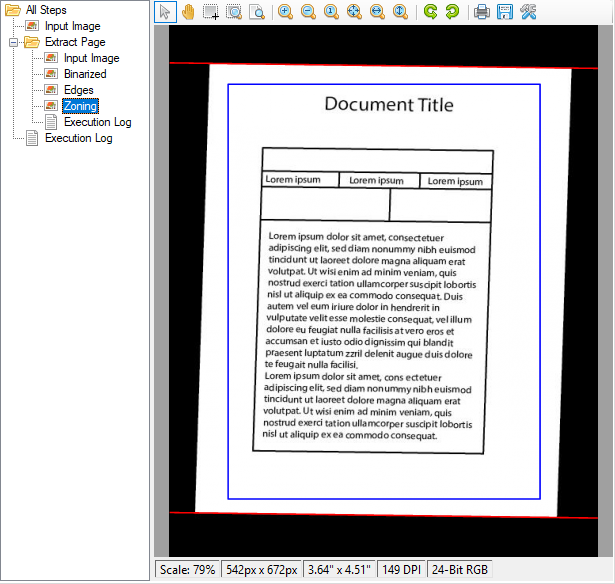Set zoom to actual size 1:1
The height and width of the screenshot is (584, 615).
click(331, 12)
